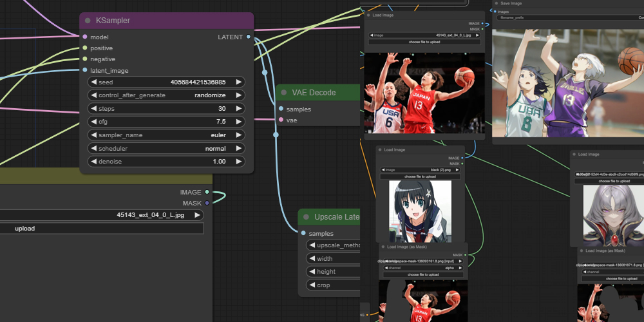Click the large upload button at bottom-left
Screen dimensions: 644x322
[102, 229]
